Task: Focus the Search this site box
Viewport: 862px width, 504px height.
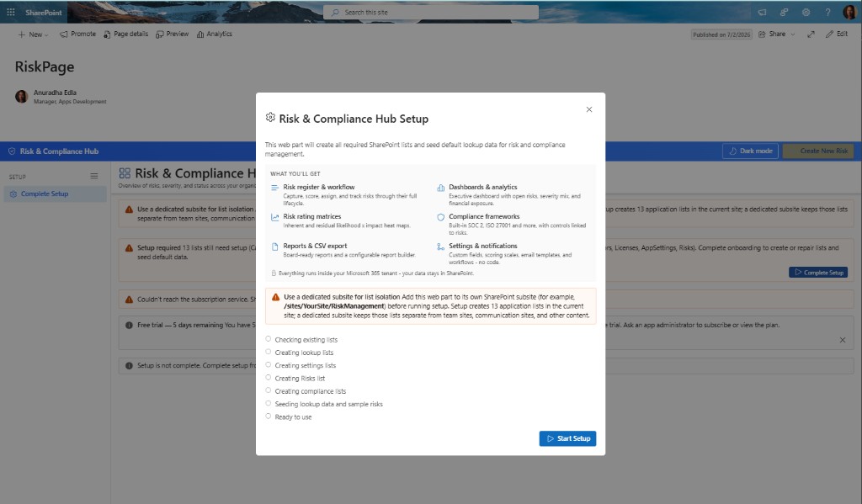Action: [x=431, y=12]
